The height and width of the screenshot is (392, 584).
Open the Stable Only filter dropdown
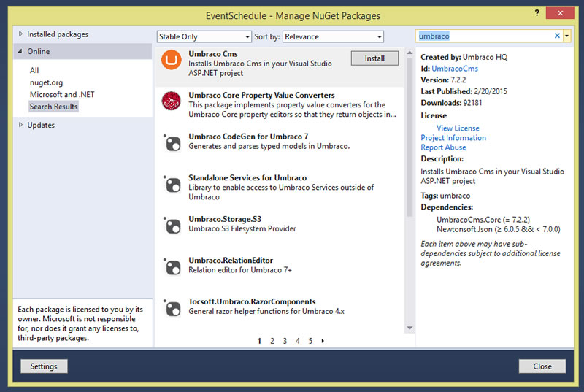[204, 36]
